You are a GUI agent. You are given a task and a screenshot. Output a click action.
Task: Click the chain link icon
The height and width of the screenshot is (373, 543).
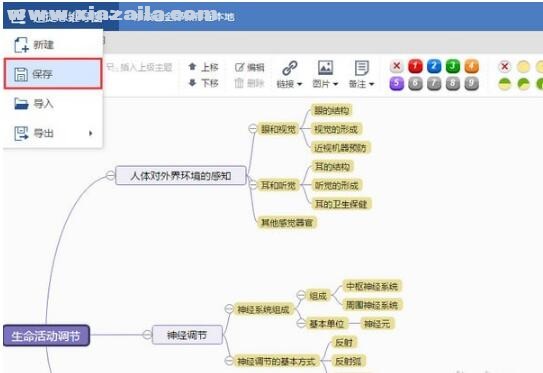pos(290,68)
